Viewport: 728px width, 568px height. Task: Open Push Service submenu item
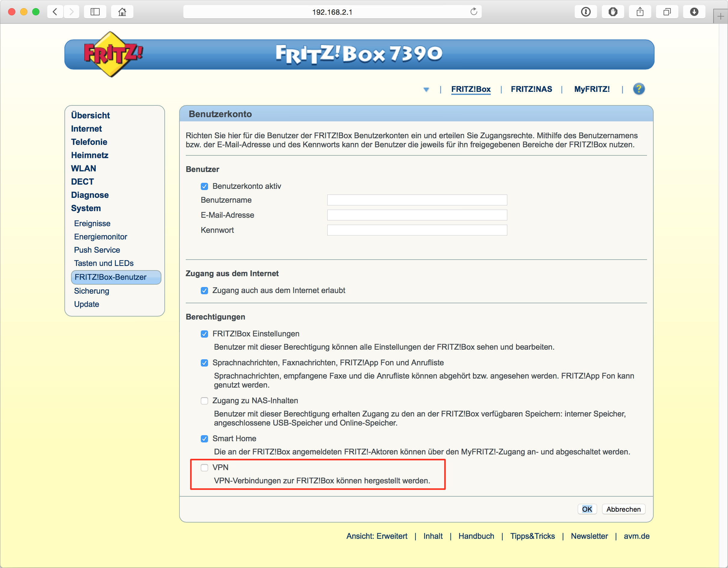tap(97, 250)
